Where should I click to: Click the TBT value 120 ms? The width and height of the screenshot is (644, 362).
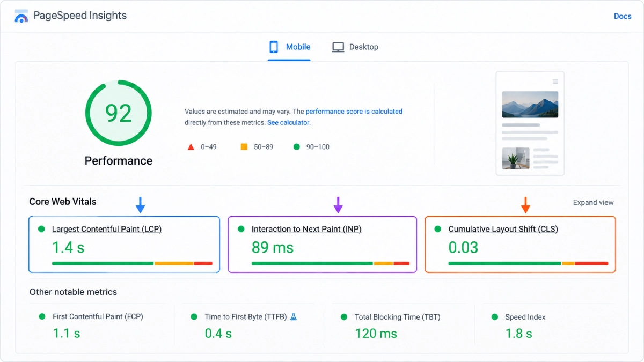pos(376,333)
